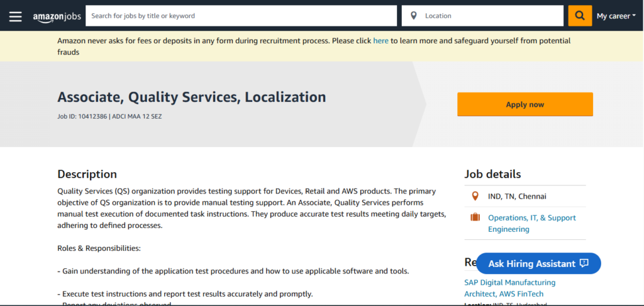Click the Job ID: 10412386 text
Screen dimensions: 644x306
[82, 116]
